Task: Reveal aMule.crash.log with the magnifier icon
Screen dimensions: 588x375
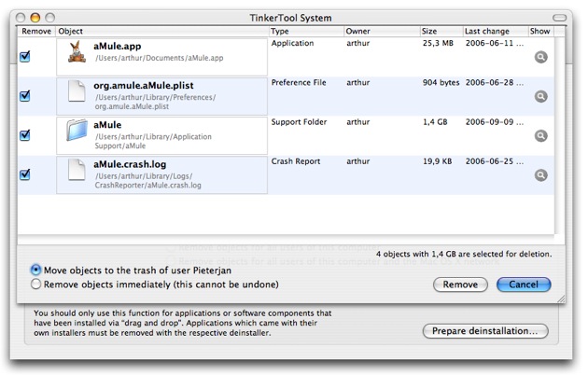Action: pyautogui.click(x=540, y=175)
